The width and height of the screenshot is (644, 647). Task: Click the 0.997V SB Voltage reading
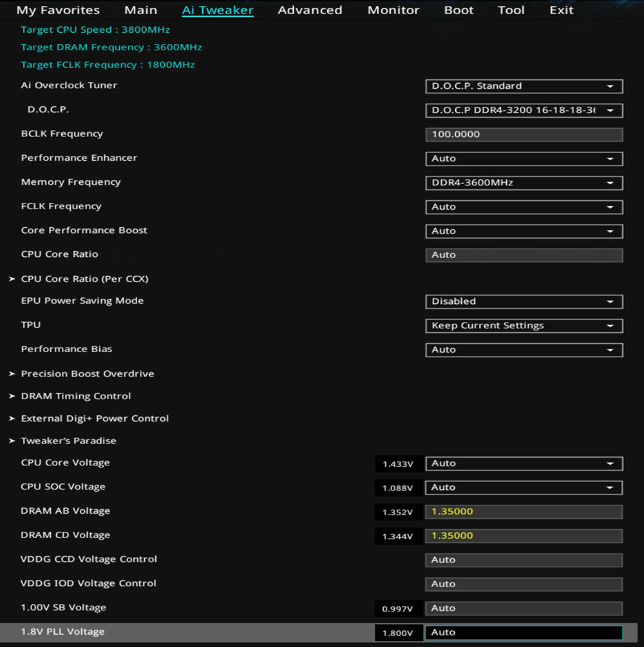pyautogui.click(x=398, y=608)
